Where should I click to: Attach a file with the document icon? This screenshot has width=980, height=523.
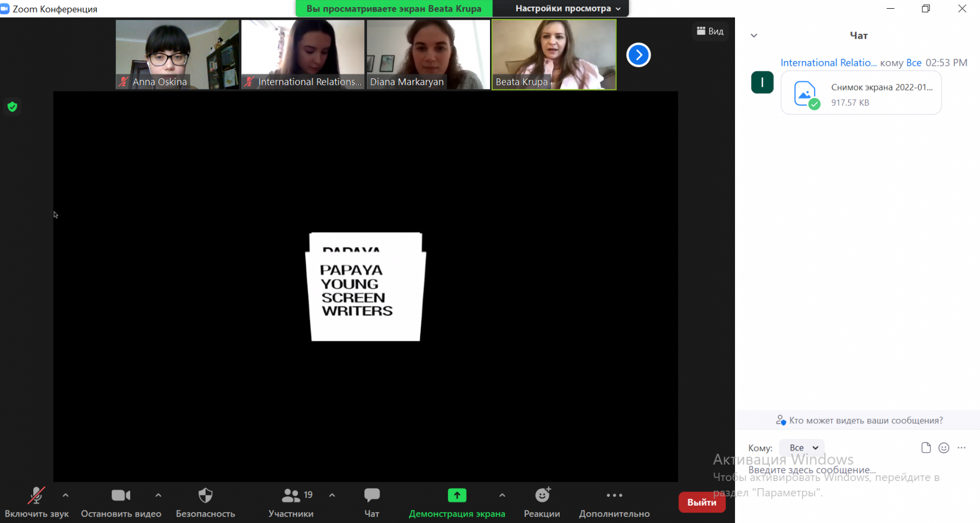tap(926, 448)
